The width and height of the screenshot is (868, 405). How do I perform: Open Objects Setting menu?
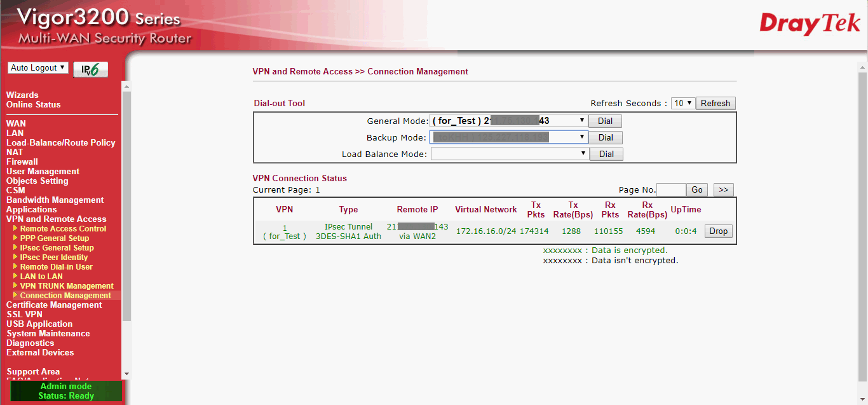click(37, 181)
